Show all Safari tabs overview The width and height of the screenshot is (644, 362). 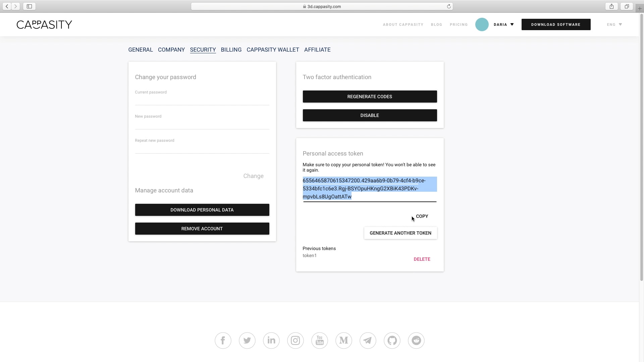tap(627, 6)
